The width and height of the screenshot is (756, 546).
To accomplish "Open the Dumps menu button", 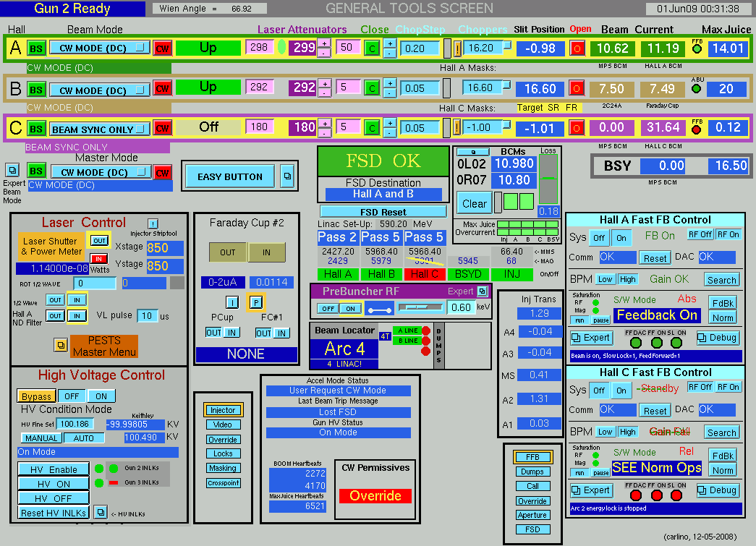I will [x=532, y=472].
